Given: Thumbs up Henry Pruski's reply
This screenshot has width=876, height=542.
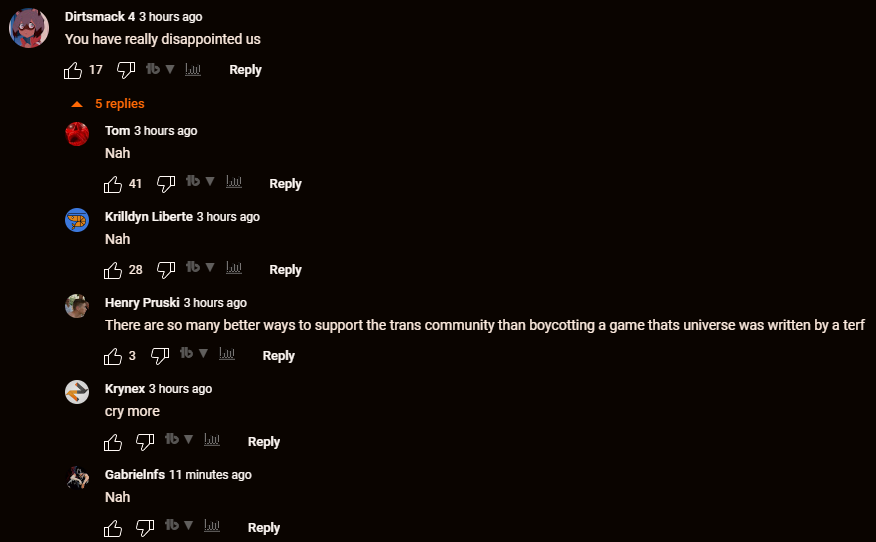Looking at the screenshot, I should point(113,356).
